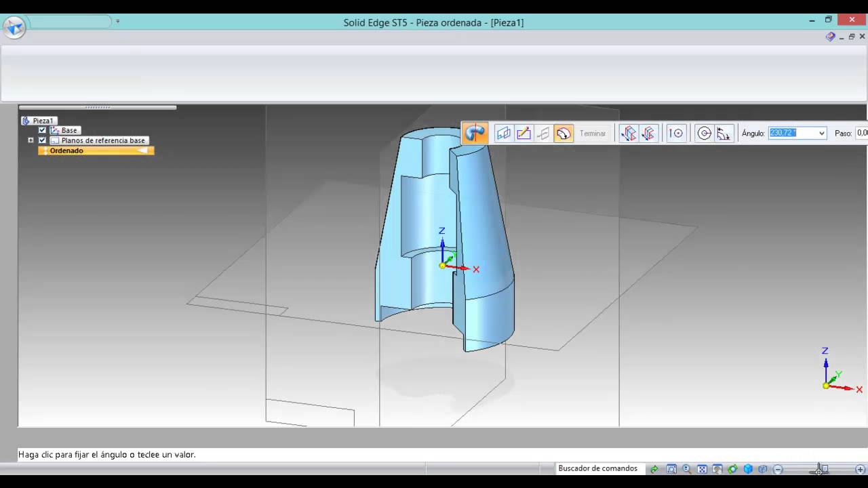
Task: Click the view styles wireframe cube icon
Action: [763, 469]
